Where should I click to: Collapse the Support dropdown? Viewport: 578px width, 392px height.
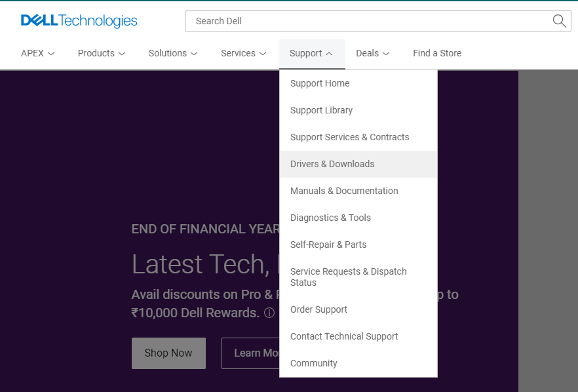pyautogui.click(x=312, y=53)
